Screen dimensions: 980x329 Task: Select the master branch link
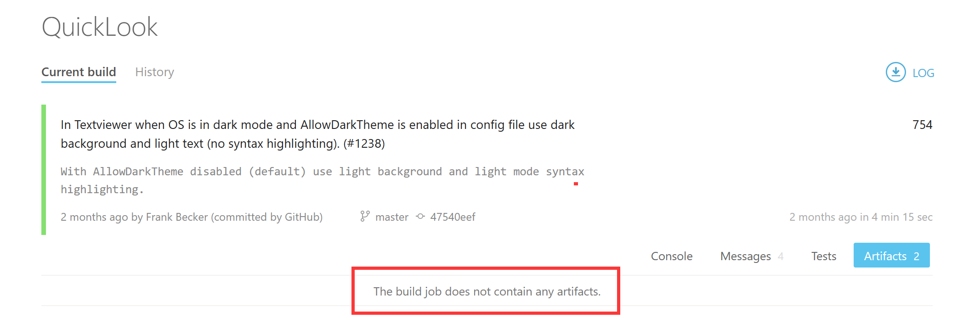tap(391, 217)
